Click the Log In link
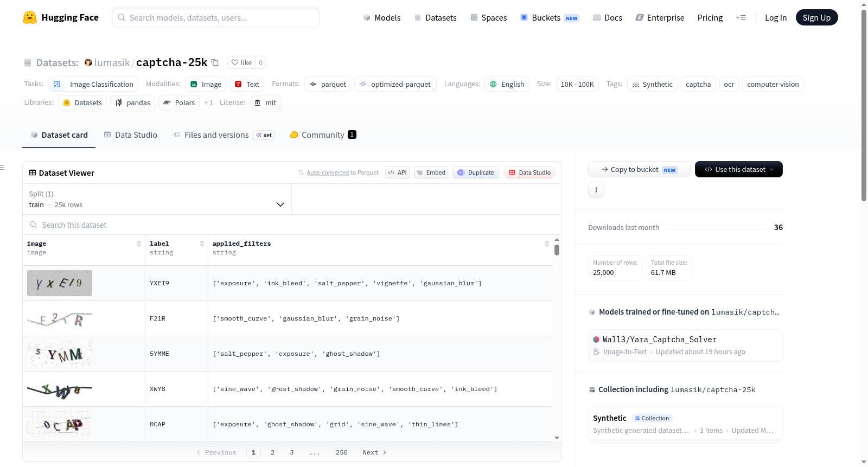 coord(776,17)
